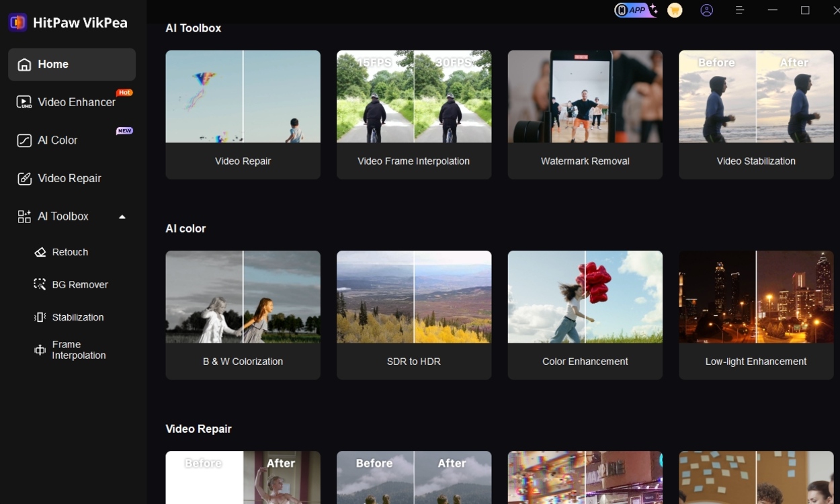Click B & W Colorization card label
Image resolution: width=840 pixels, height=504 pixels.
click(243, 362)
